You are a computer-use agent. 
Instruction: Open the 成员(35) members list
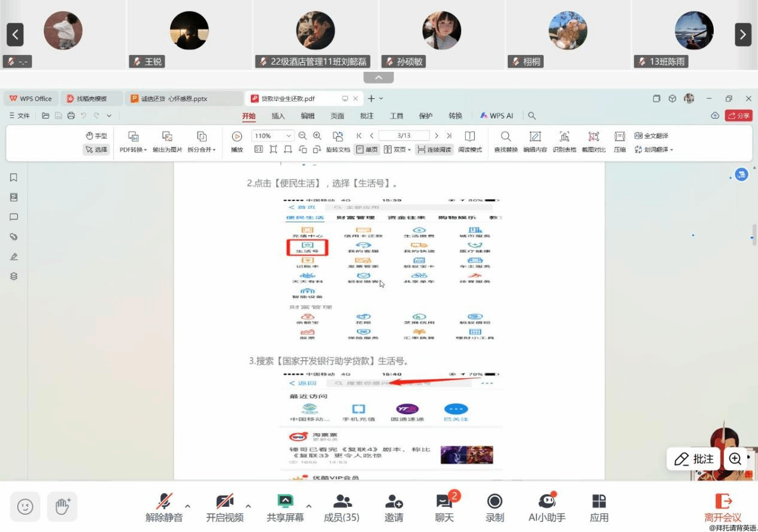[x=342, y=506]
